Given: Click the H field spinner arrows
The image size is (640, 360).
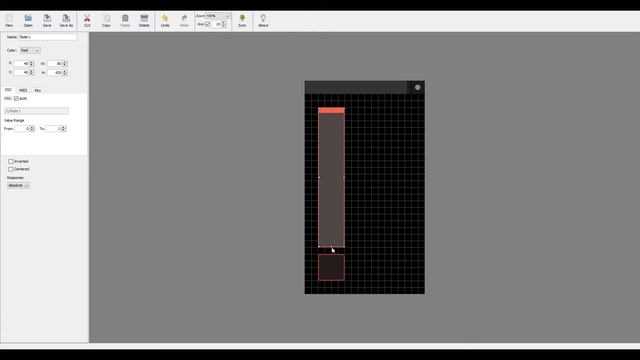Looking at the screenshot, I should 65,72.
